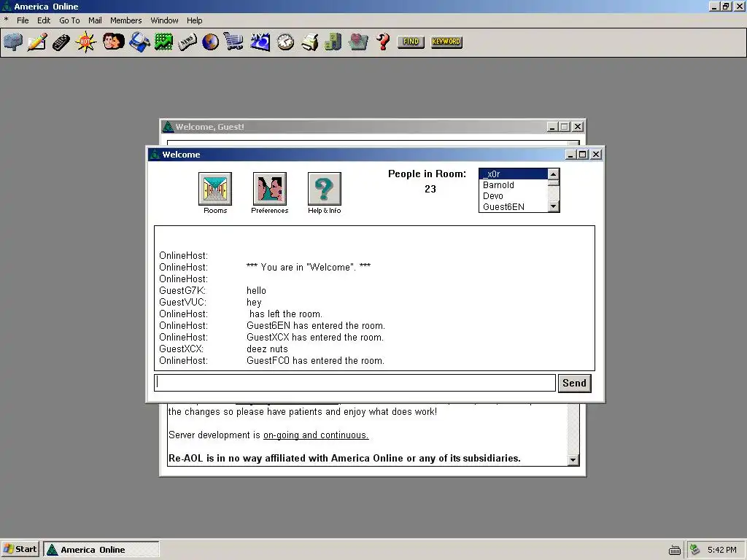Click the KEYWORD toolbar button

[x=446, y=42]
